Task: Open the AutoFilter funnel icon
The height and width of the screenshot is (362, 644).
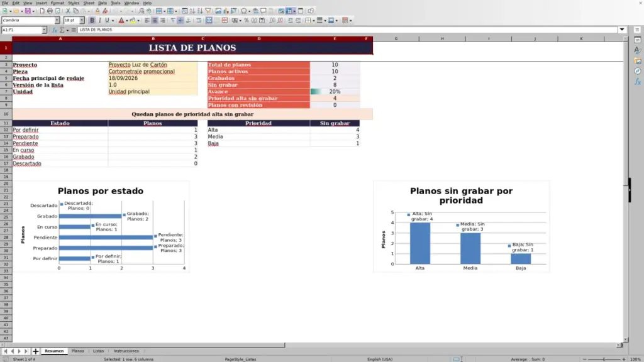Action: (x=208, y=11)
